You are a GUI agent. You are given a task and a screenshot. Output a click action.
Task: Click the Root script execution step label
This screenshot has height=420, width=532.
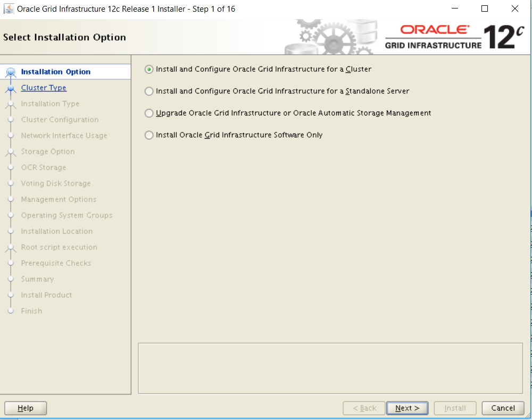tap(59, 247)
